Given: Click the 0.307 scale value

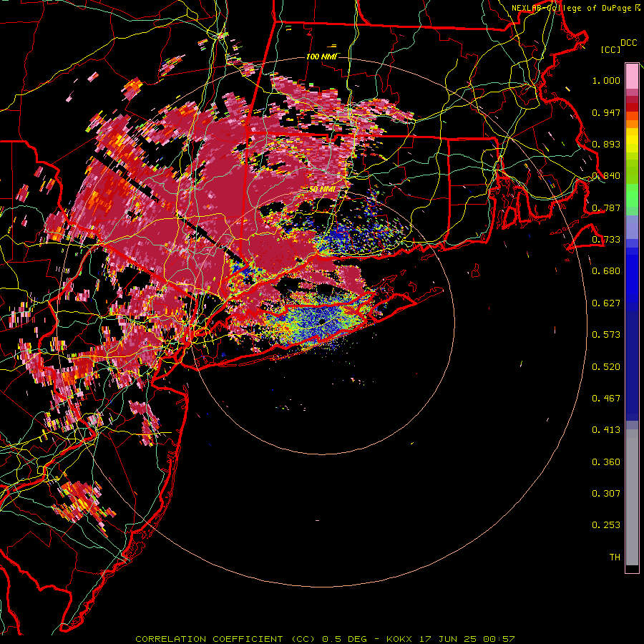Looking at the screenshot, I should click(606, 494).
